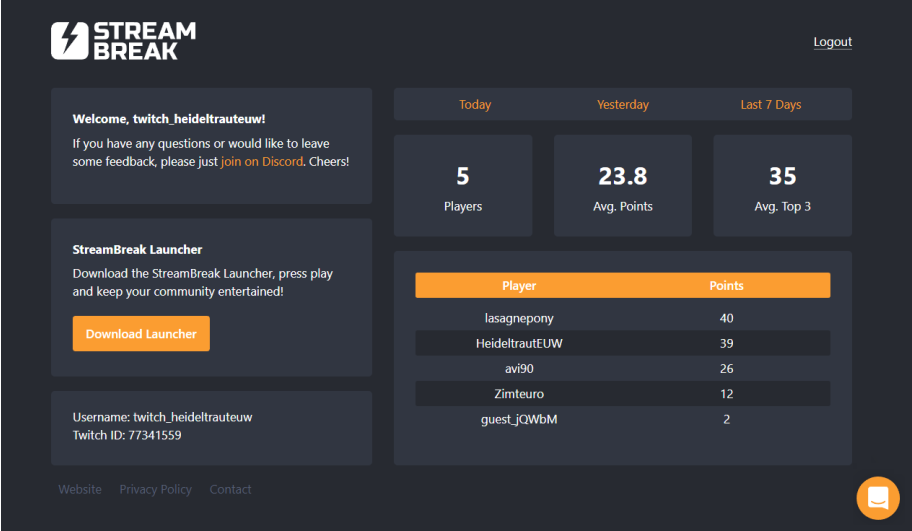Click the Twitch ID: 77341559 text

pyautogui.click(x=127, y=435)
